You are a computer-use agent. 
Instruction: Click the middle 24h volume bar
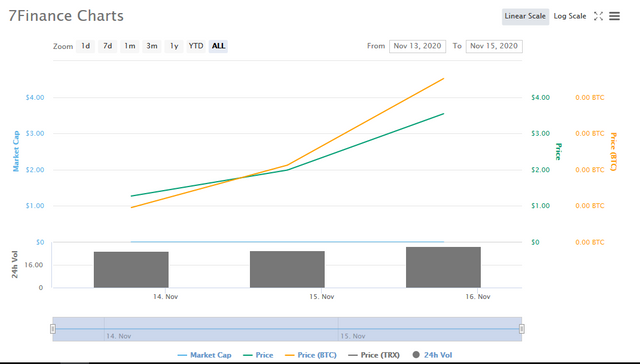(x=287, y=269)
